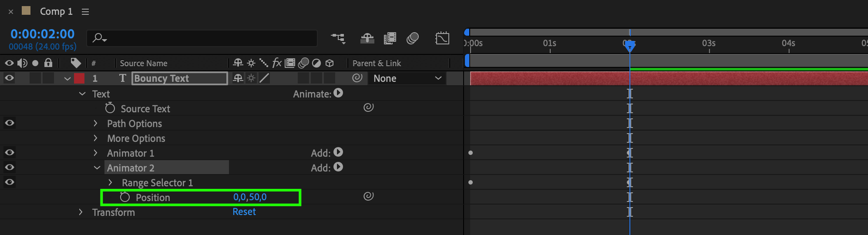868x235 pixels.
Task: Click the Transform Reset link
Action: [x=244, y=212]
